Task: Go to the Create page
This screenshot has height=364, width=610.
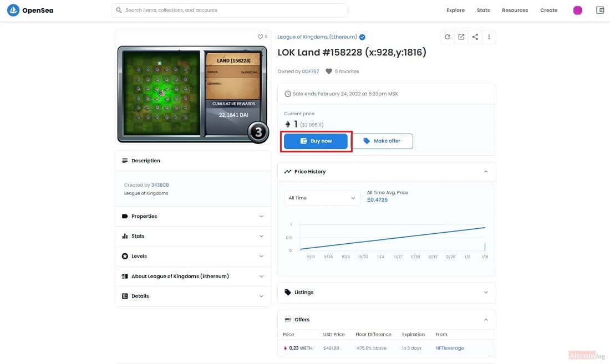Action: coord(548,11)
